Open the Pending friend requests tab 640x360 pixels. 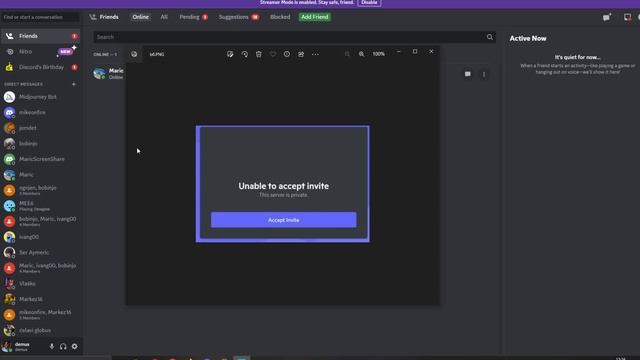click(193, 17)
